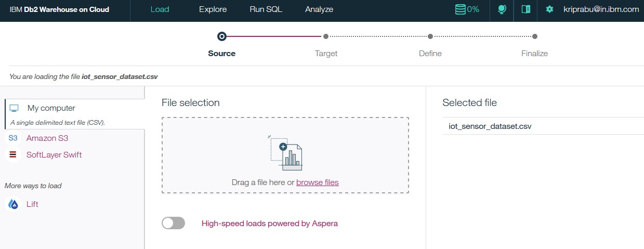Click the Lift droplet icon

pyautogui.click(x=13, y=204)
